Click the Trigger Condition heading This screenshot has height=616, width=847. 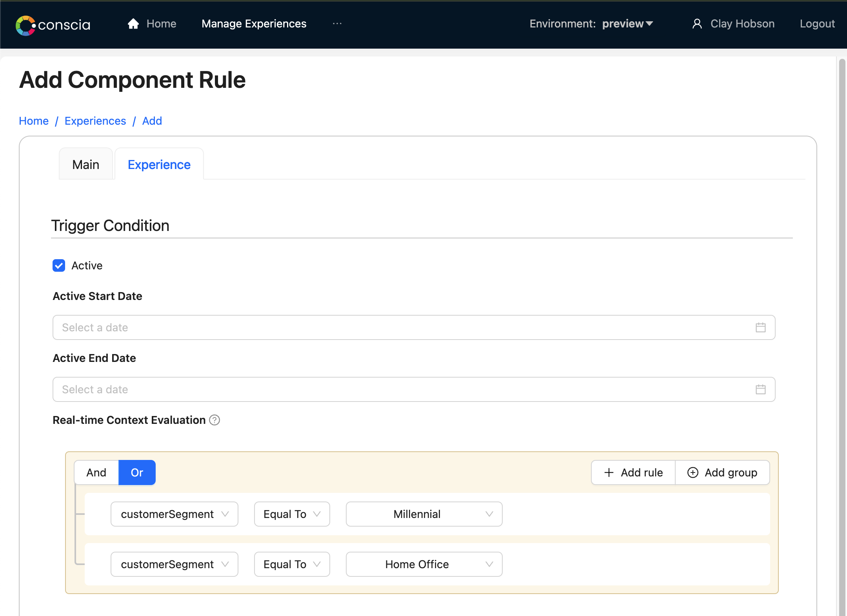coord(110,225)
